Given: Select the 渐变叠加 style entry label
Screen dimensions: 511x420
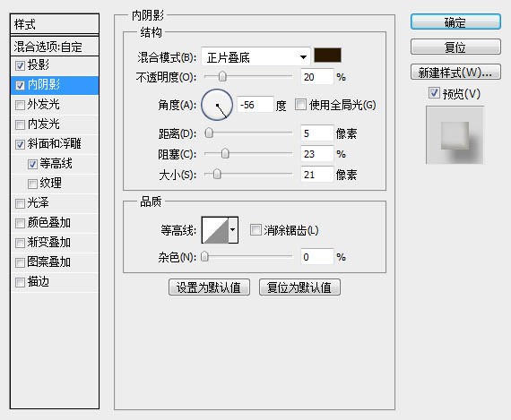Looking at the screenshot, I should 49,242.
